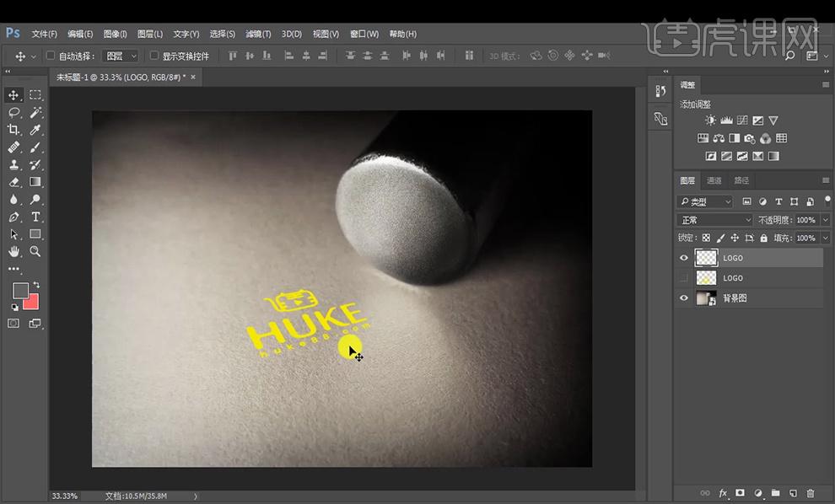Select the Horizontal Type tool
This screenshot has width=835, height=504.
pos(35,217)
